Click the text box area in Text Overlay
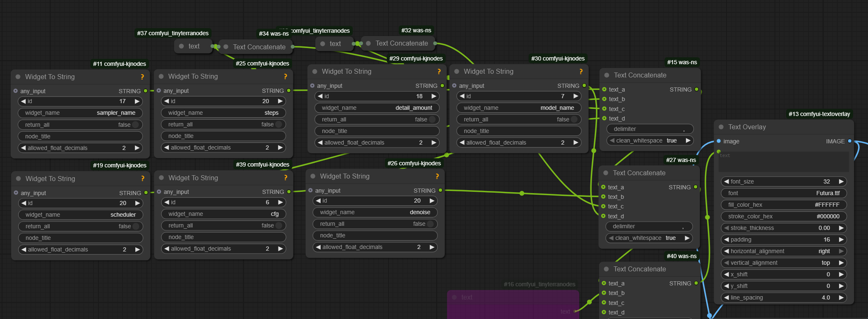Image resolution: width=868 pixels, height=319 pixels. [784, 161]
